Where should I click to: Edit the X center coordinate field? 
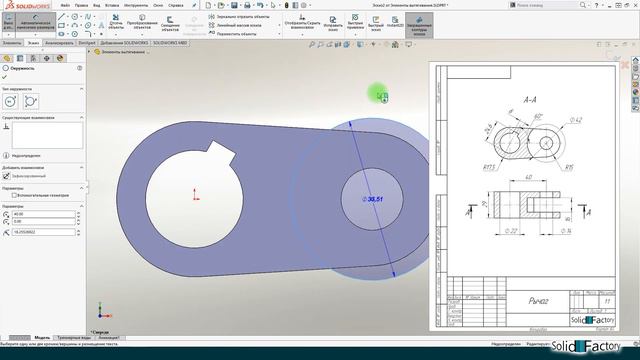pyautogui.click(x=44, y=214)
